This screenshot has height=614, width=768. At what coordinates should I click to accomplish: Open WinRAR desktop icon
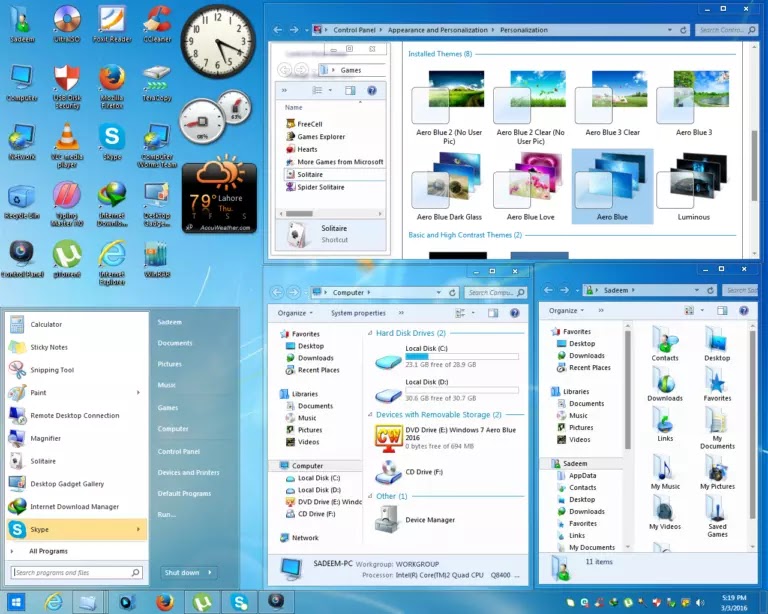[157, 260]
